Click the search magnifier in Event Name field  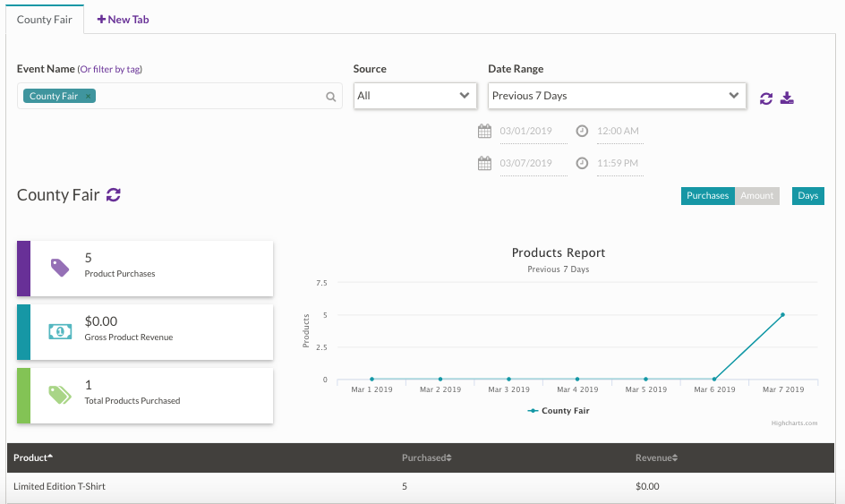click(x=330, y=97)
